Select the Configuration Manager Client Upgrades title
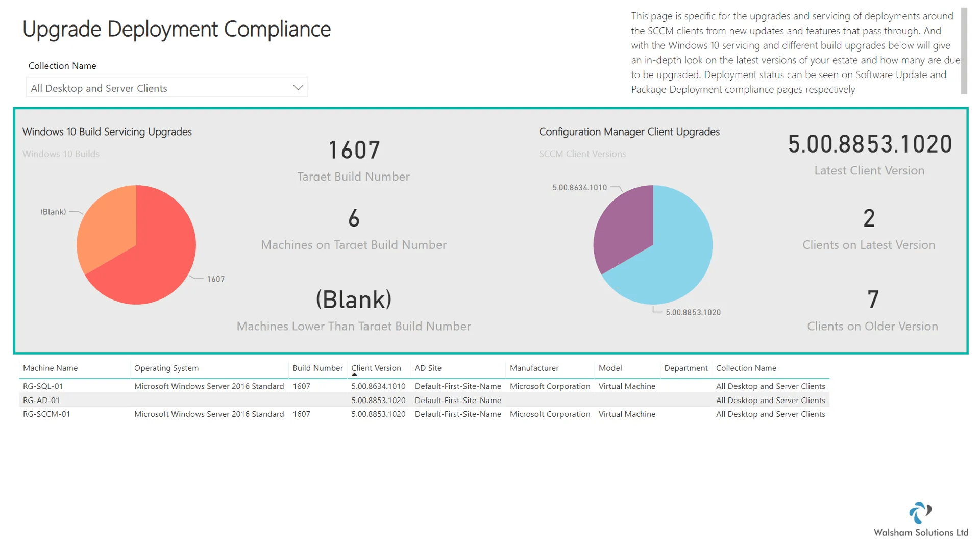The width and height of the screenshot is (980, 550). coord(629,131)
